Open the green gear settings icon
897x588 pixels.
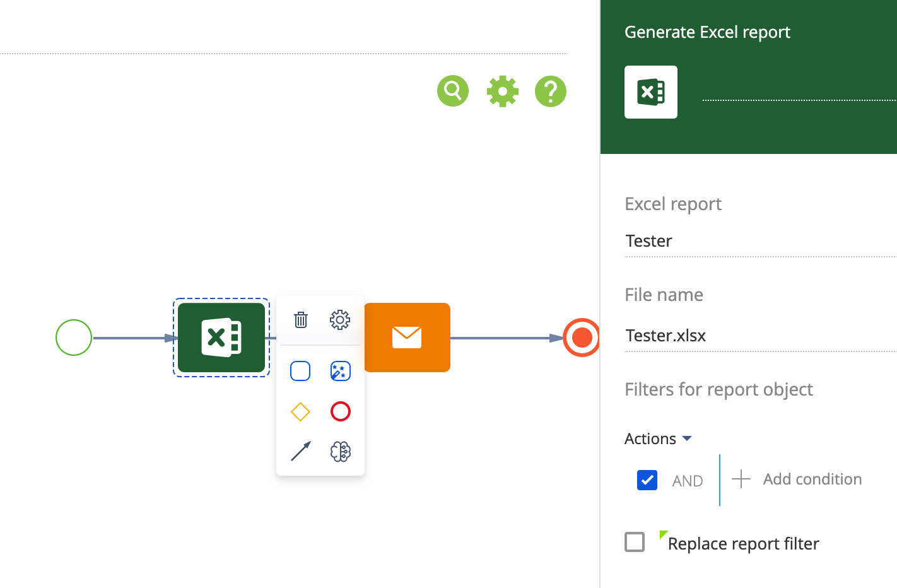click(x=503, y=91)
